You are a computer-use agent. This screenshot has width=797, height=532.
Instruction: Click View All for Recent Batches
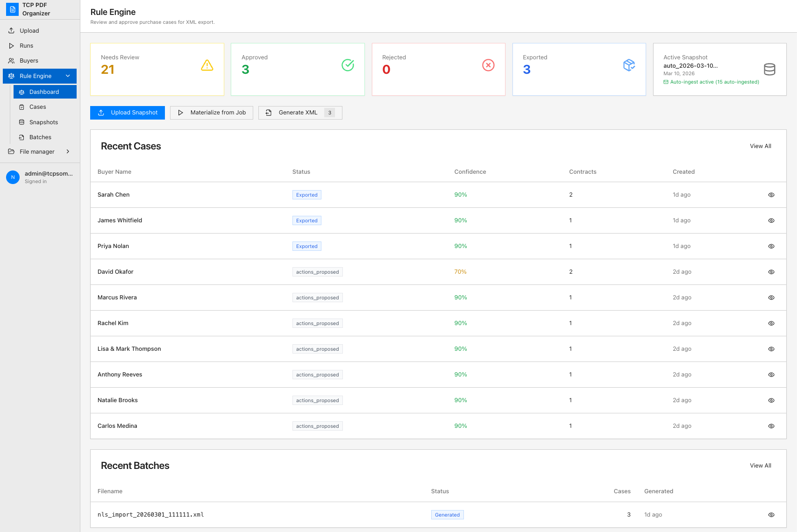click(x=761, y=466)
